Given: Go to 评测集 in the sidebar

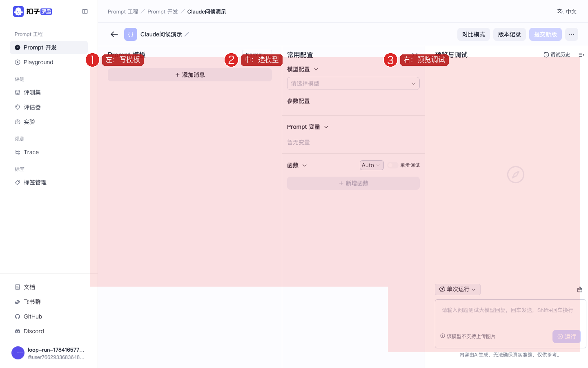Looking at the screenshot, I should [x=49, y=92].
